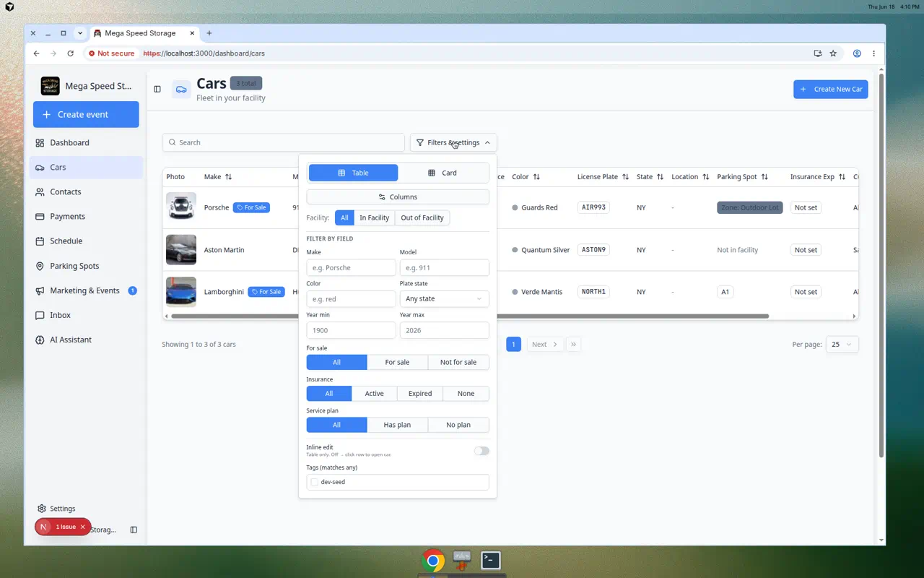Click the Mega Speed Storage logo
The image size is (924, 578).
(x=50, y=86)
